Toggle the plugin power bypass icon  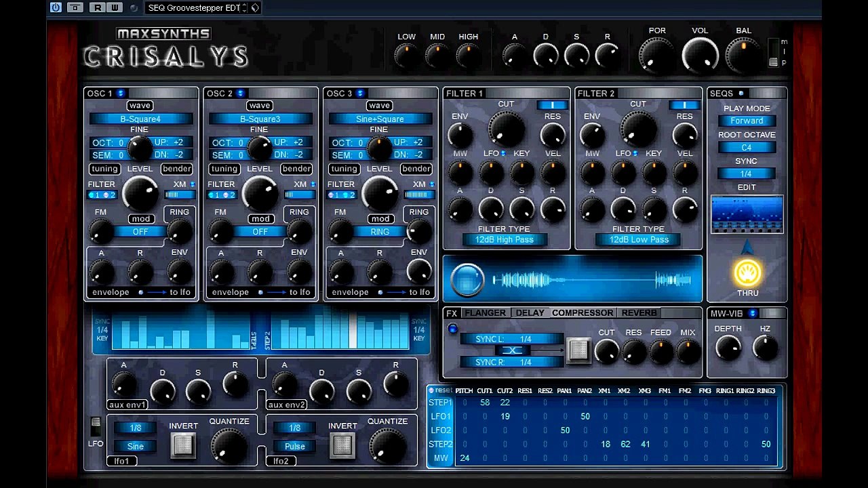coord(56,7)
